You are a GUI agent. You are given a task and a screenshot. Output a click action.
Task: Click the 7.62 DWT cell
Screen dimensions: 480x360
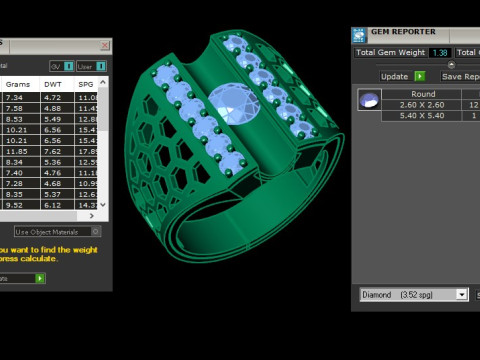pyautogui.click(x=57, y=151)
